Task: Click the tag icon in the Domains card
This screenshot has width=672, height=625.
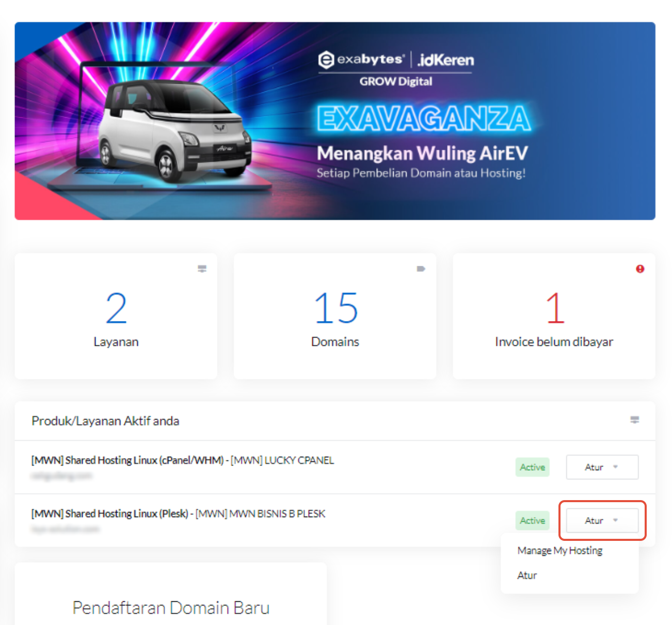Action: pyautogui.click(x=421, y=269)
